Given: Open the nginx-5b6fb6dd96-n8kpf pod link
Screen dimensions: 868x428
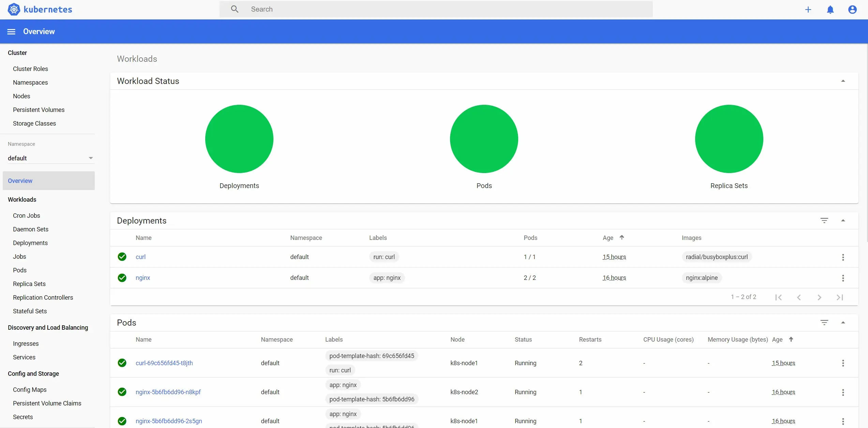Looking at the screenshot, I should pos(168,392).
